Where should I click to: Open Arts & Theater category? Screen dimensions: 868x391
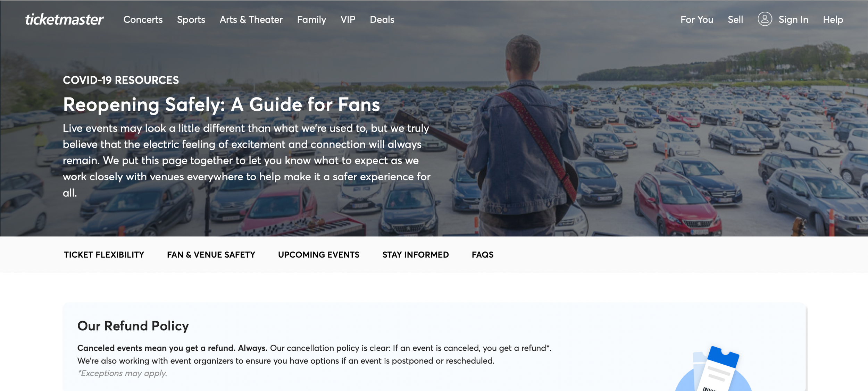tap(251, 19)
